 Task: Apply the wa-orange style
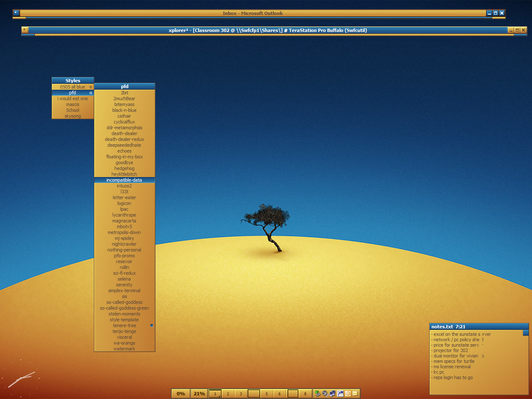tap(125, 343)
